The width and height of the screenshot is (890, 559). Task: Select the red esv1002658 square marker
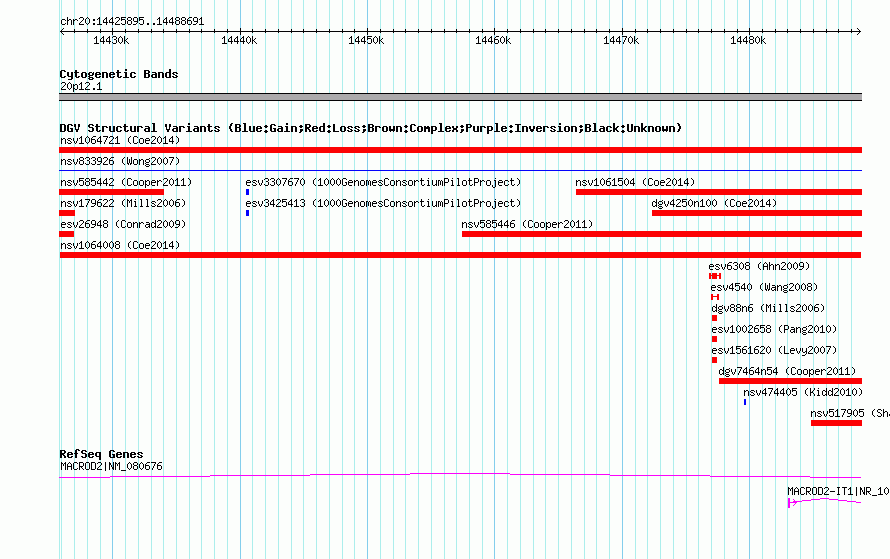[x=714, y=339]
